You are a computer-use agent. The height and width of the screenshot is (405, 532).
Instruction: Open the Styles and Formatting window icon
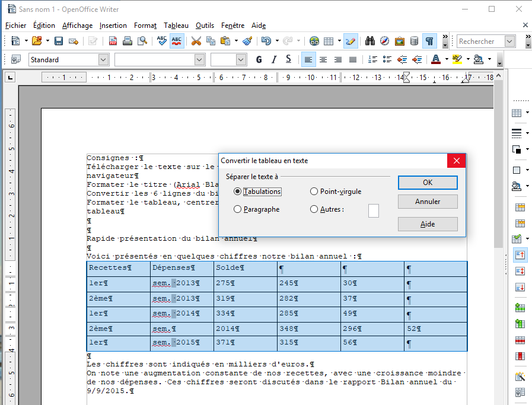[x=15, y=60]
